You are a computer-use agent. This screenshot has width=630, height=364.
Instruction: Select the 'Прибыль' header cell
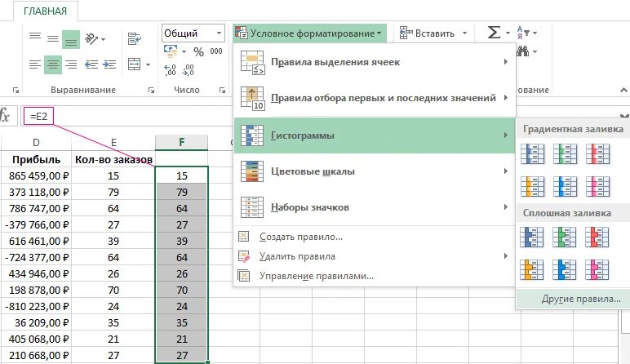click(x=36, y=159)
